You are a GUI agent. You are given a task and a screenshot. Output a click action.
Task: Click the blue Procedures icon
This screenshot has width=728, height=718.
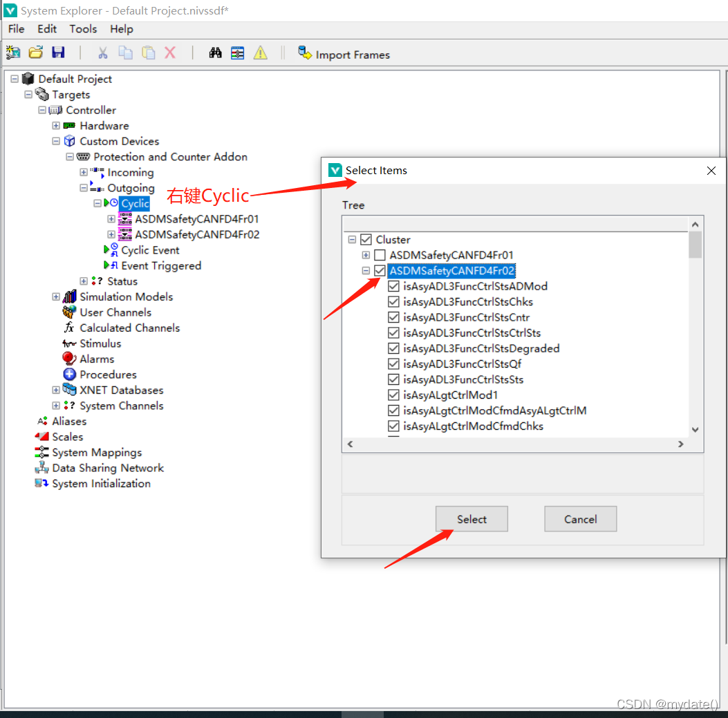pos(70,375)
